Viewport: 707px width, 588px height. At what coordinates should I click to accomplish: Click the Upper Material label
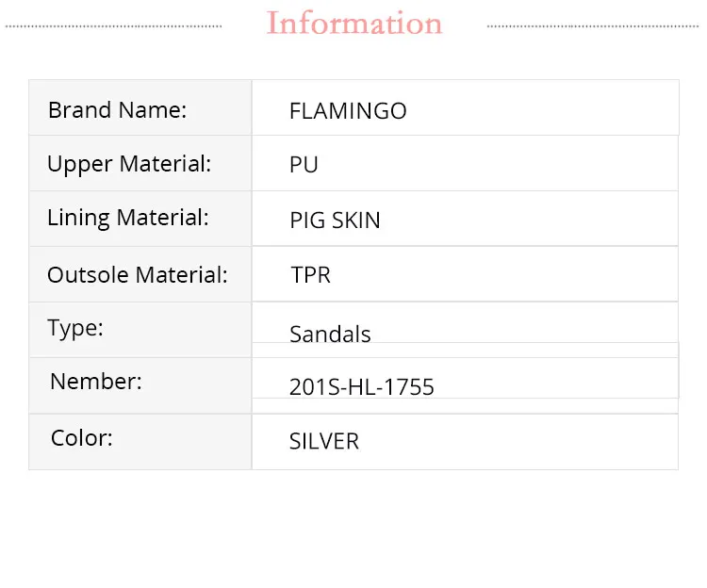129,164
